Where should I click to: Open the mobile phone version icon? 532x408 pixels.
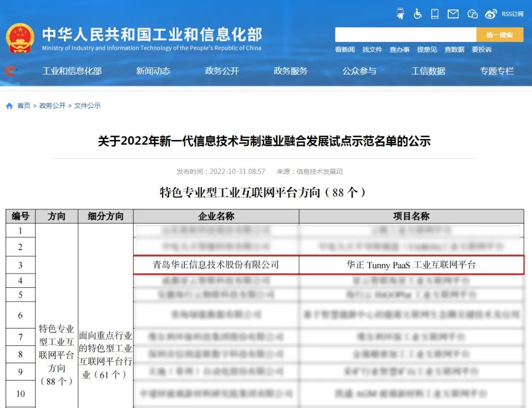(434, 14)
